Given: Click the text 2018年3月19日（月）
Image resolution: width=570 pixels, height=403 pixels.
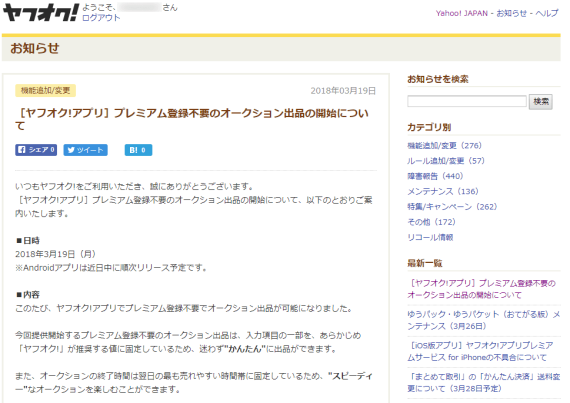Looking at the screenshot, I should pyautogui.click(x=55, y=254).
